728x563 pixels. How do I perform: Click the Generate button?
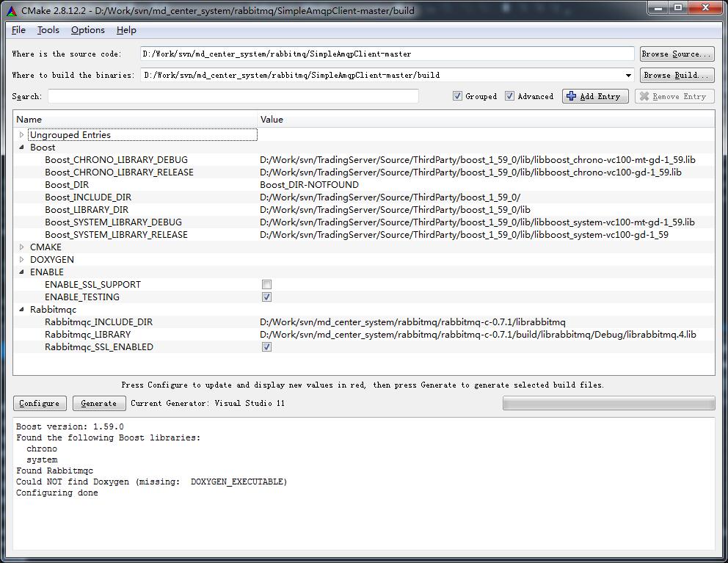tap(99, 403)
